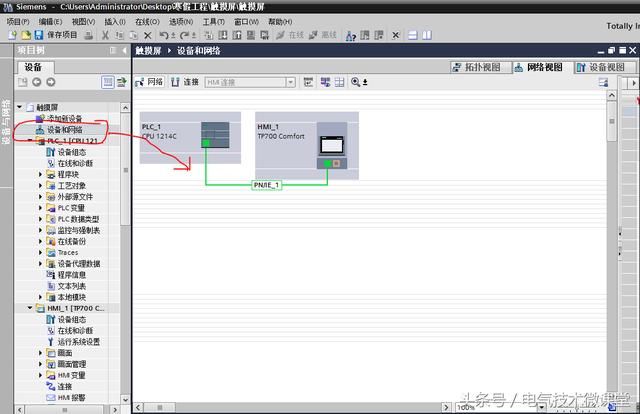Select the PN/IE_1 network label

click(x=267, y=185)
